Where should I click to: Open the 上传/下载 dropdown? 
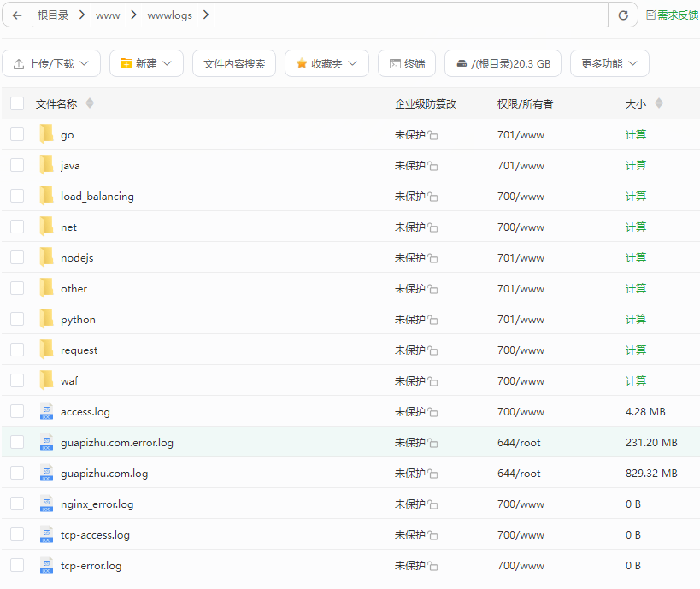coord(51,63)
